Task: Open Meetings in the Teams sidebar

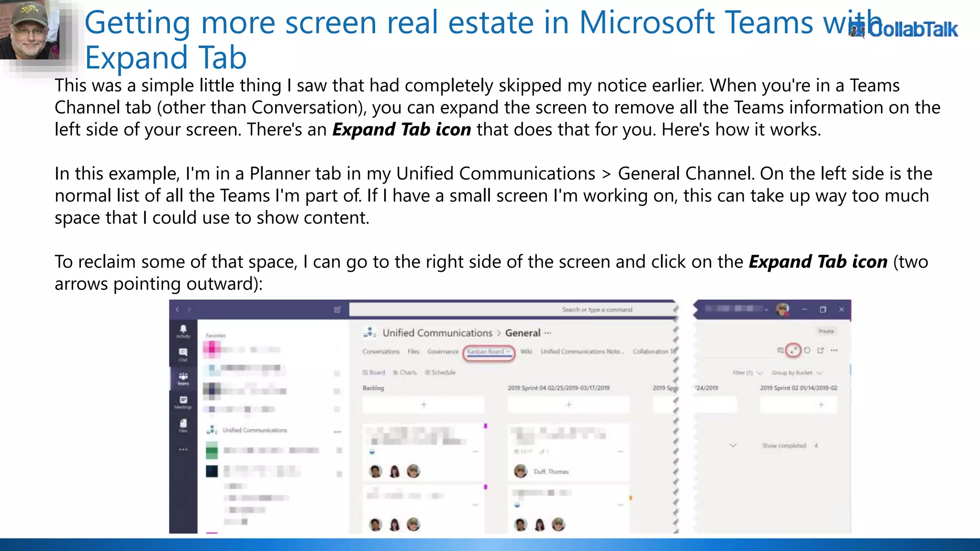Action: pyautogui.click(x=183, y=402)
